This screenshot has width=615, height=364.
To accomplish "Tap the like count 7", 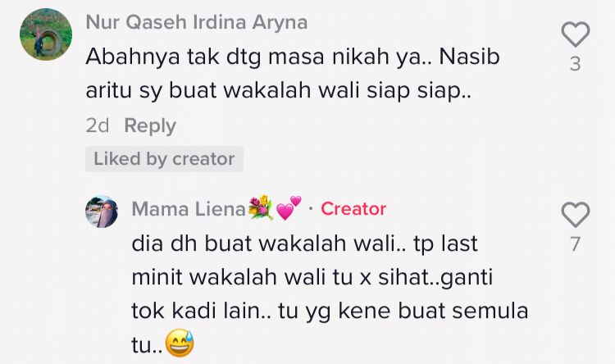I will point(575,244).
